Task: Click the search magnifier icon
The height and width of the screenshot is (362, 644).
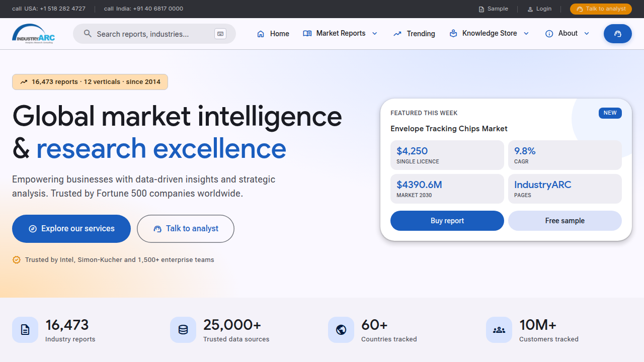Action: tap(88, 34)
